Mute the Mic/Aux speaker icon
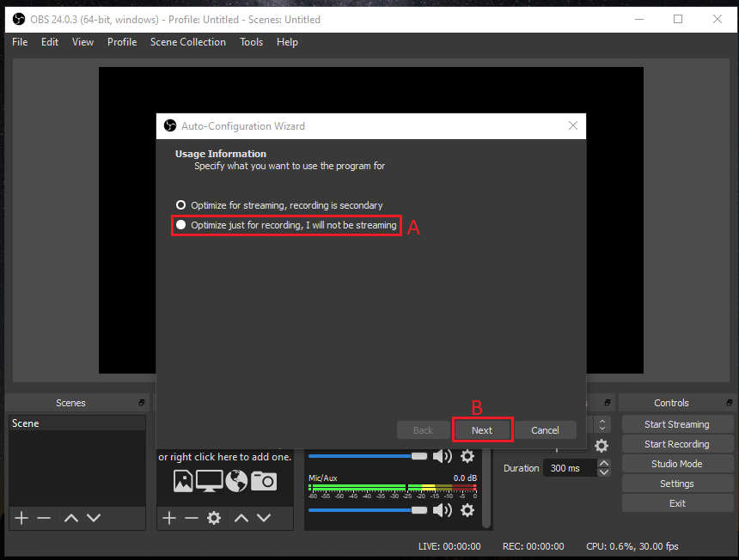The width and height of the screenshot is (739, 560). tap(442, 510)
